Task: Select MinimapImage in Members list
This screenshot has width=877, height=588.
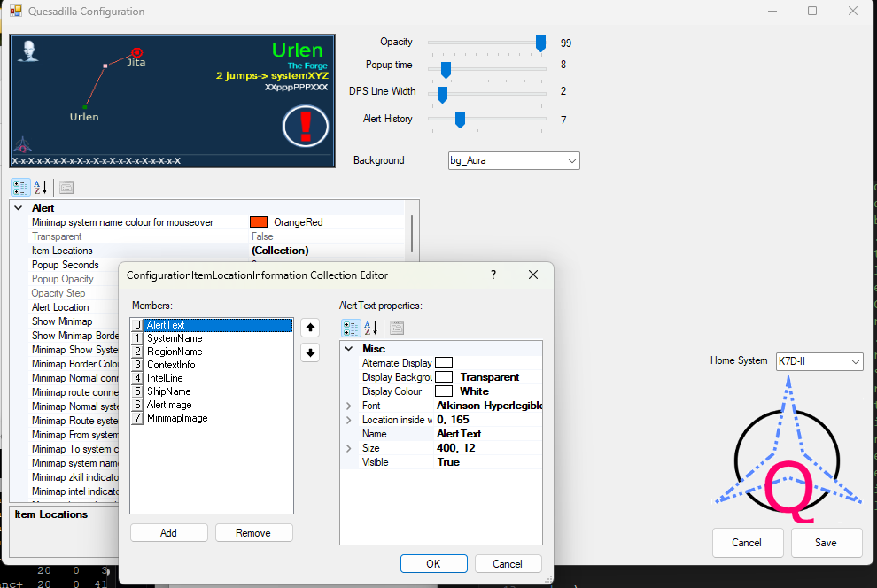Action: [177, 418]
